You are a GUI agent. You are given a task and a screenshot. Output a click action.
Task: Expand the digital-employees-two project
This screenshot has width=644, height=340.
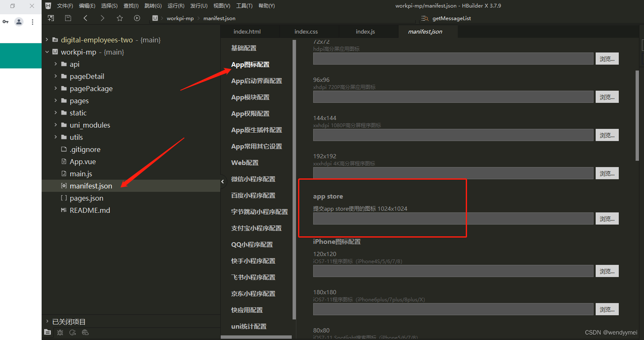tap(47, 40)
